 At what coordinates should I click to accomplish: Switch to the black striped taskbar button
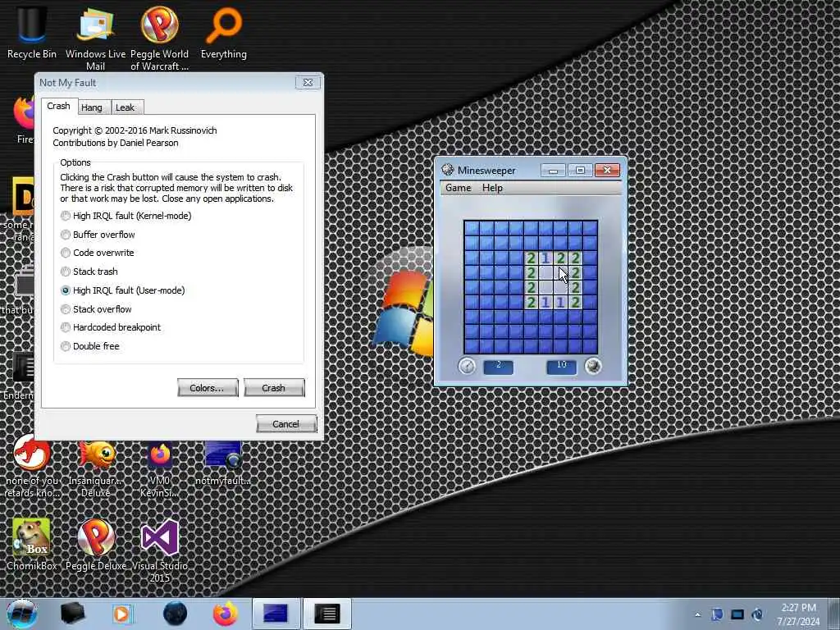[x=326, y=614]
